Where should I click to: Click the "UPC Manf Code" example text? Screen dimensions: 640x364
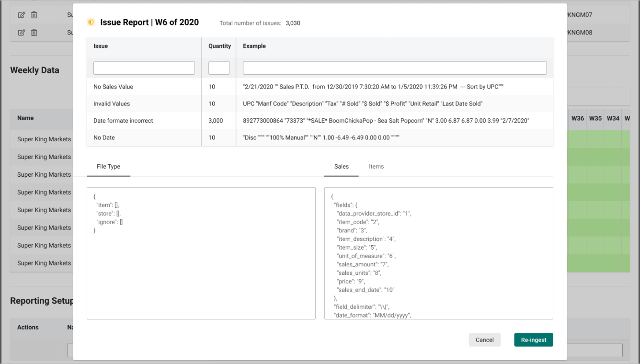click(x=363, y=103)
